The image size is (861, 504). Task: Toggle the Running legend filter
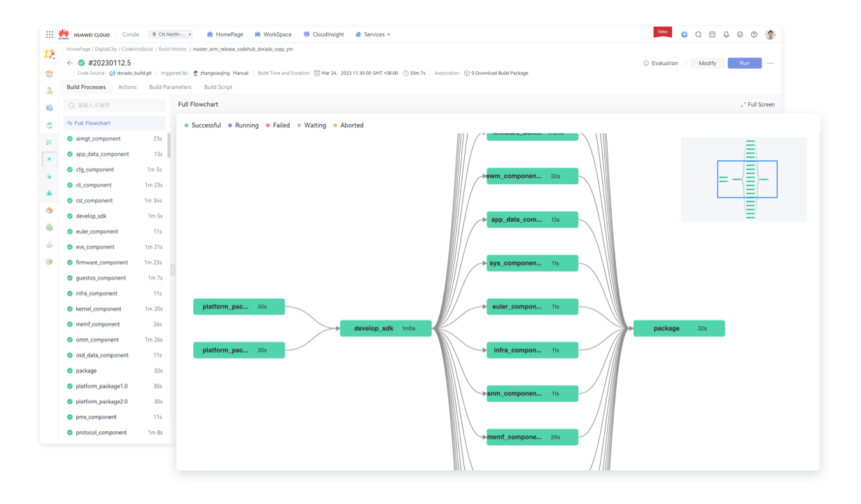click(244, 125)
